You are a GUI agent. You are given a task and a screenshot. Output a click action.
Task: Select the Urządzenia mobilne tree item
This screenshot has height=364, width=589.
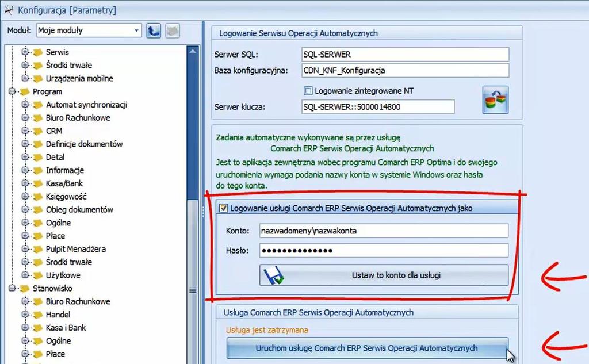[79, 79]
